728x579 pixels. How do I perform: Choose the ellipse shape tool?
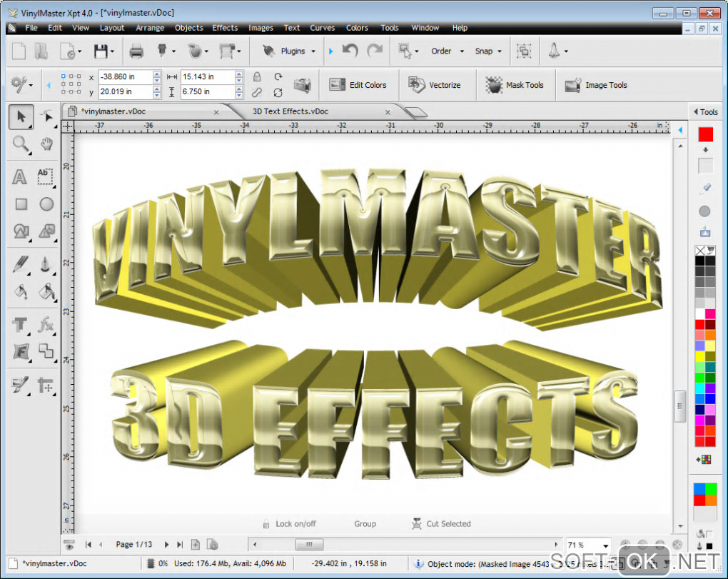click(46, 204)
